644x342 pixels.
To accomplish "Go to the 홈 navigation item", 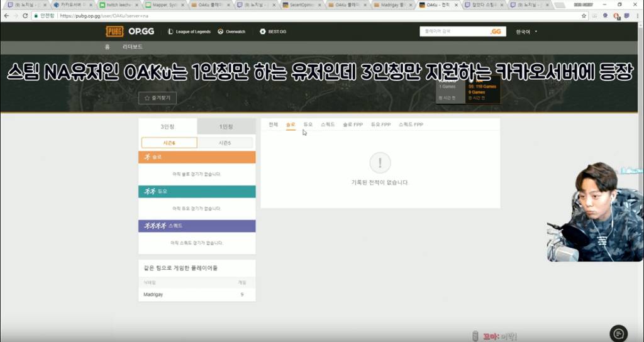I will tap(107, 47).
